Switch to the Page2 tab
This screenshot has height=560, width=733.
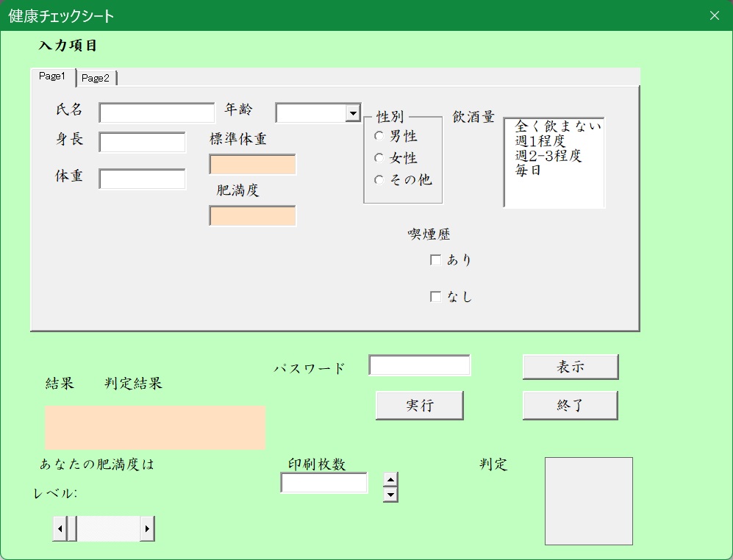tap(96, 78)
